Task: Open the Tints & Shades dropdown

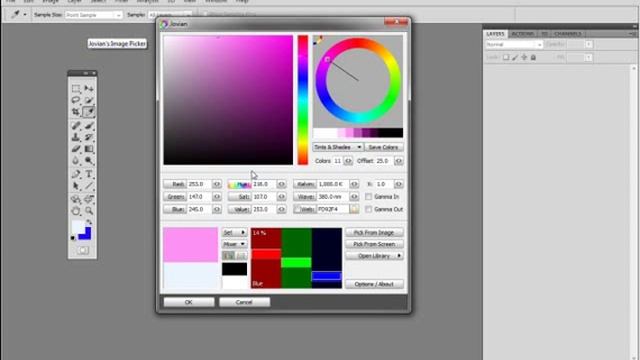Action: [x=338, y=147]
